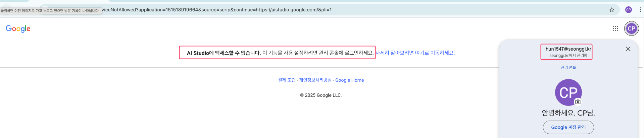The width and height of the screenshot is (644, 138).
Task: Click the © 2025 Google LLC text
Action: coord(321,95)
